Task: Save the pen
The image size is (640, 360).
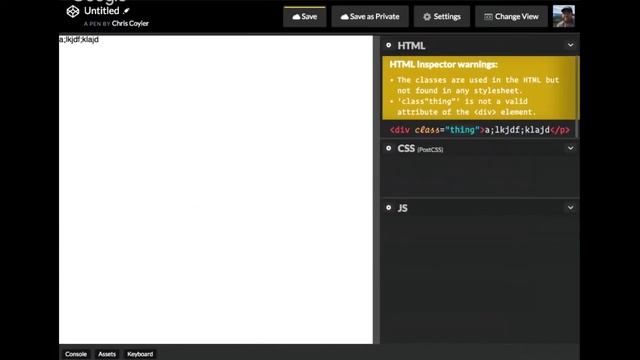Action: point(304,17)
